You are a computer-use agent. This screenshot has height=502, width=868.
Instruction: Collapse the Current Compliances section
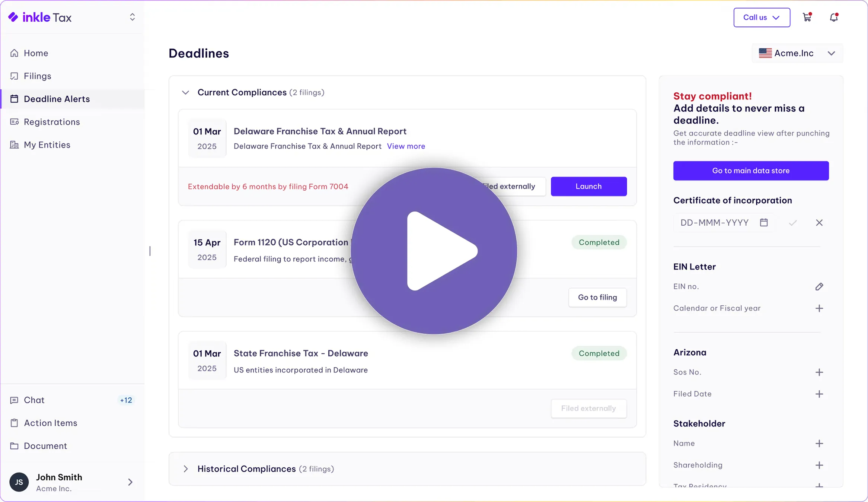click(185, 93)
